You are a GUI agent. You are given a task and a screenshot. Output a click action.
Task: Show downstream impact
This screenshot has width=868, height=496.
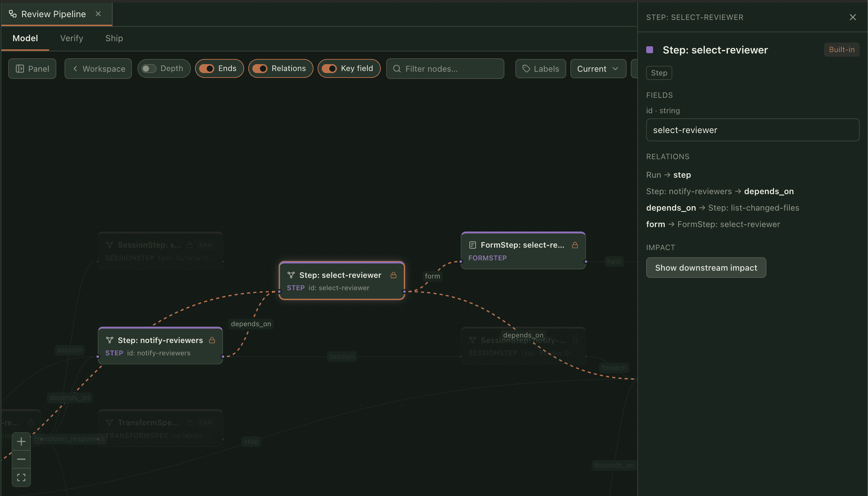(x=706, y=268)
